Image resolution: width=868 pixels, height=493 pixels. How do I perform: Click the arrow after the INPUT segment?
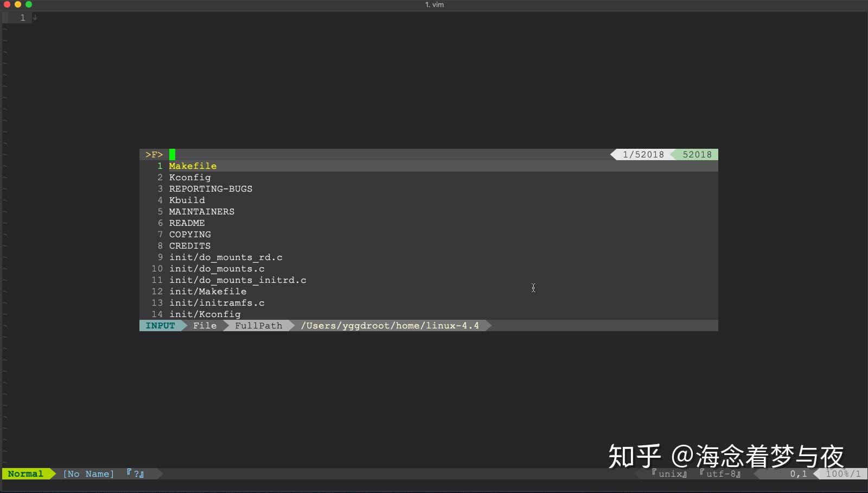[x=183, y=325]
